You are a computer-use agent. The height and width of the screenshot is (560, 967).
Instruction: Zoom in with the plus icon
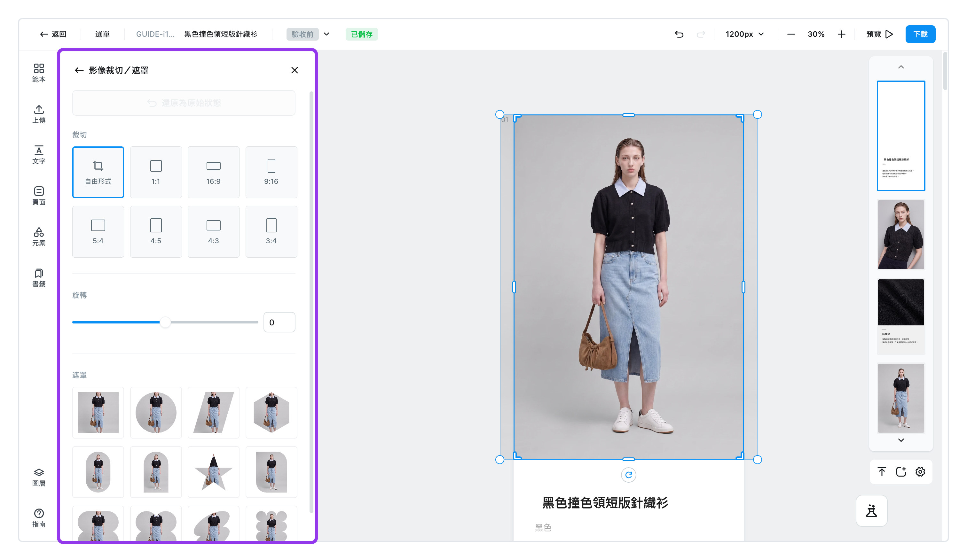(841, 34)
